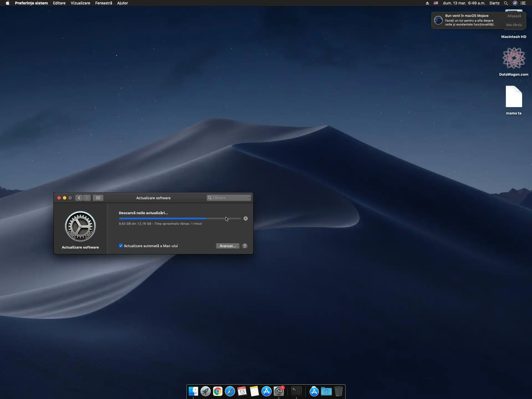
Task: Cancel the update download with the X icon
Action: coord(245,219)
